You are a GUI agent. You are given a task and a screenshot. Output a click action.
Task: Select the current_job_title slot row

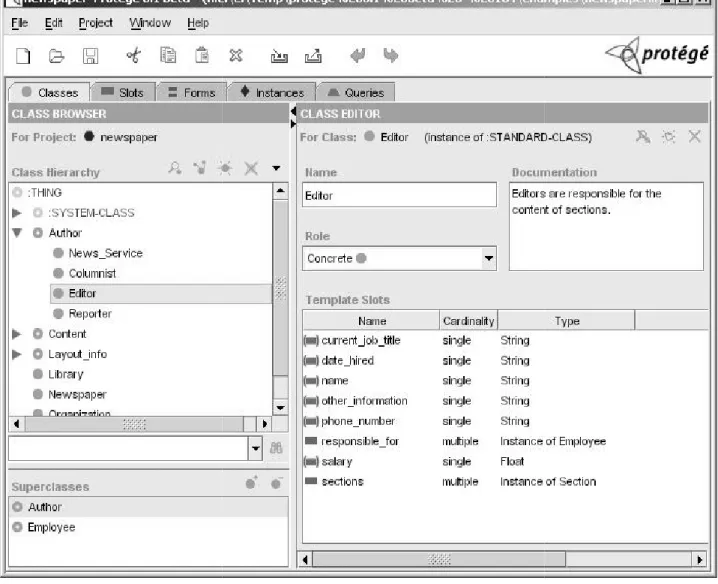click(x=505, y=340)
